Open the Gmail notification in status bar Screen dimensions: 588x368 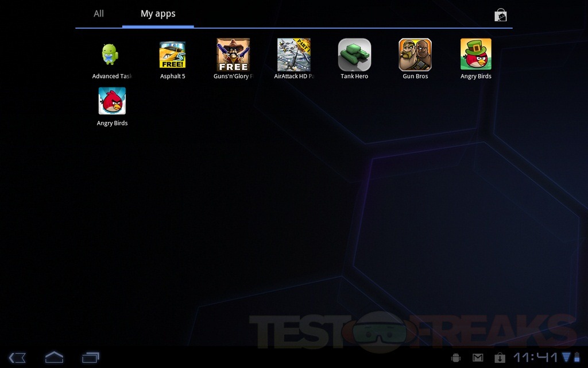(x=478, y=358)
